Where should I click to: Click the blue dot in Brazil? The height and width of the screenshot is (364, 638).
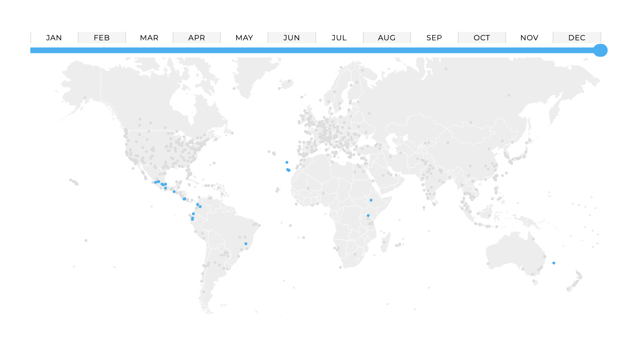(246, 244)
